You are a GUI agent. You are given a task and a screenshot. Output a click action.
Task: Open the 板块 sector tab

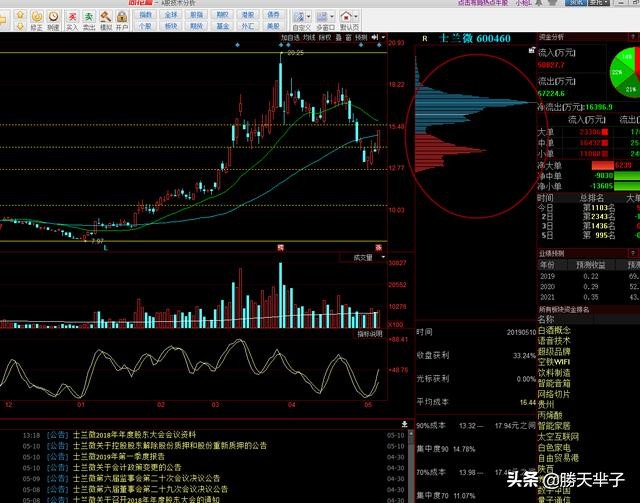[171, 26]
